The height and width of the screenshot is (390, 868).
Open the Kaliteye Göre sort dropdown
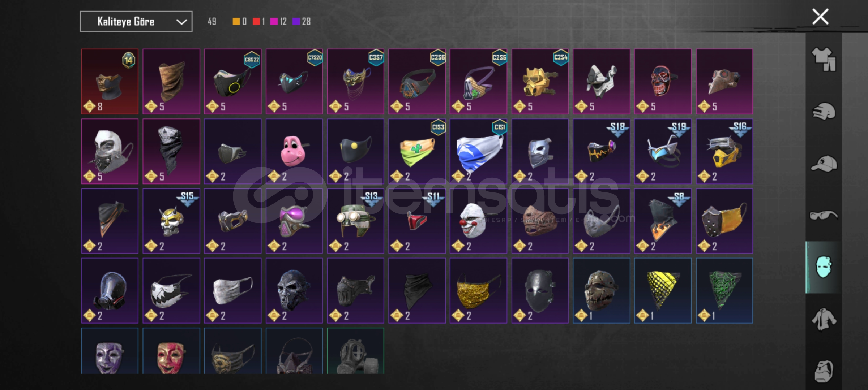(x=136, y=22)
